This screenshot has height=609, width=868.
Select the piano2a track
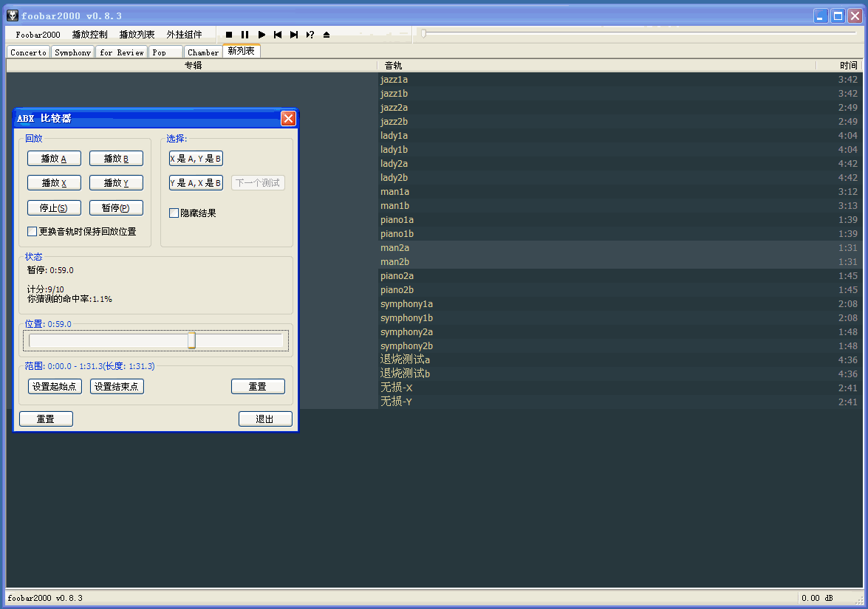pos(620,276)
